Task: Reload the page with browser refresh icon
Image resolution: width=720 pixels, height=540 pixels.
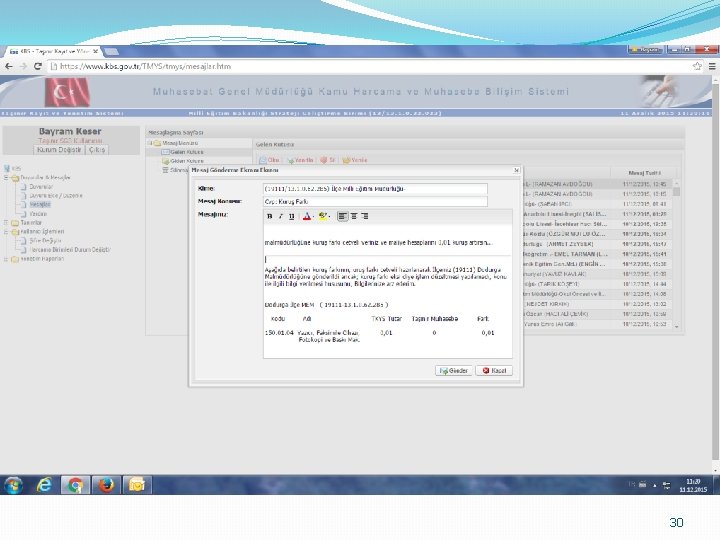Action: [x=38, y=67]
